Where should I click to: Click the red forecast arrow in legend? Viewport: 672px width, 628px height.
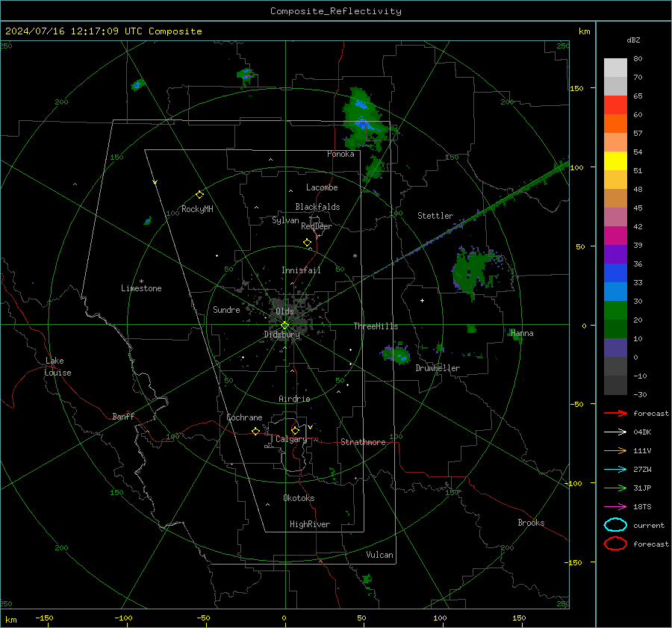(x=615, y=413)
